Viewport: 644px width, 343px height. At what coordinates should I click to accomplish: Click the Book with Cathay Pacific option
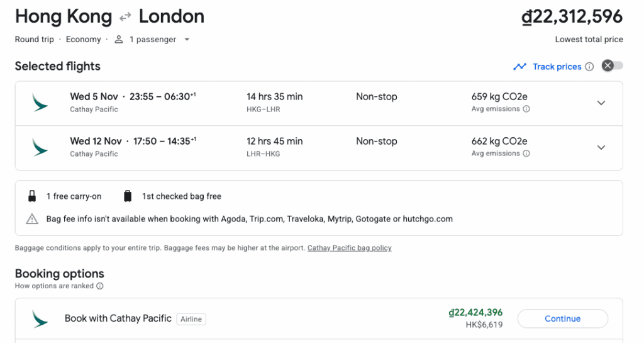(118, 318)
